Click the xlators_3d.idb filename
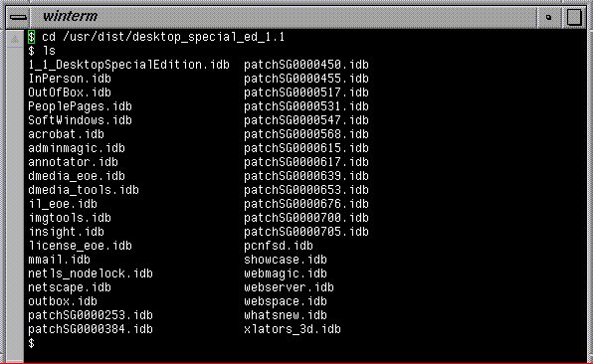 (x=293, y=329)
